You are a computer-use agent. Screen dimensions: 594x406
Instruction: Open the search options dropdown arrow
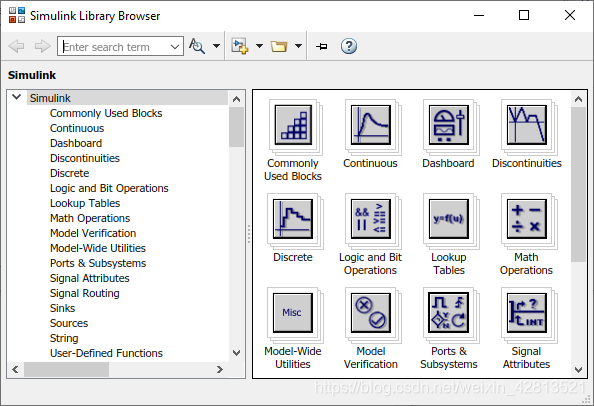pos(216,46)
